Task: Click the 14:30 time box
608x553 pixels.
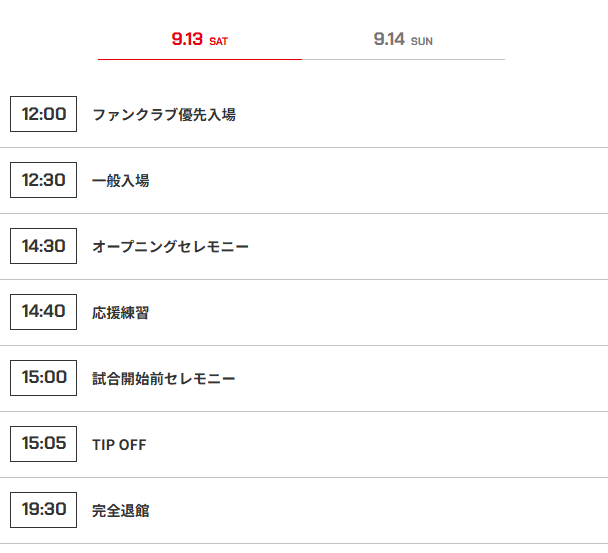Action: coord(43,246)
